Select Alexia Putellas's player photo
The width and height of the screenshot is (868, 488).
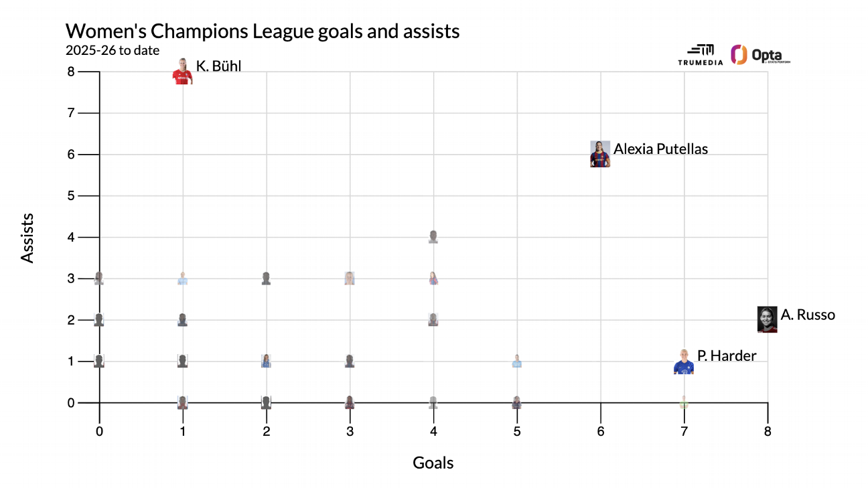click(x=600, y=154)
